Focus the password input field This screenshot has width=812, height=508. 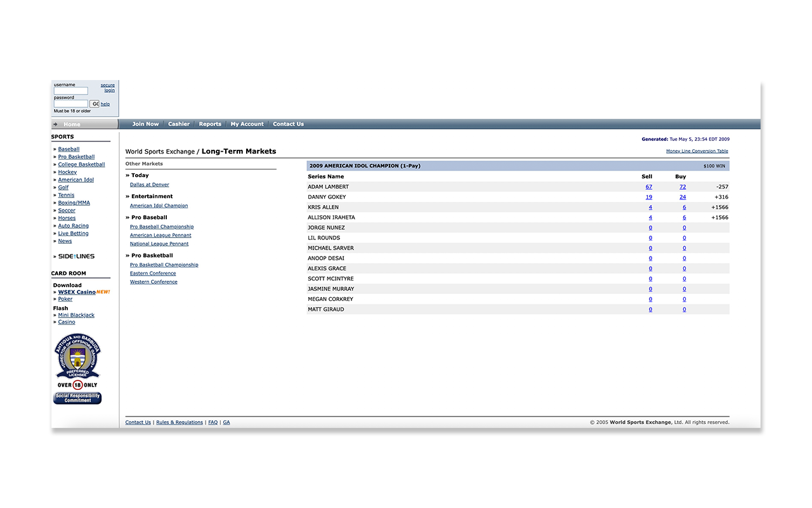point(70,104)
